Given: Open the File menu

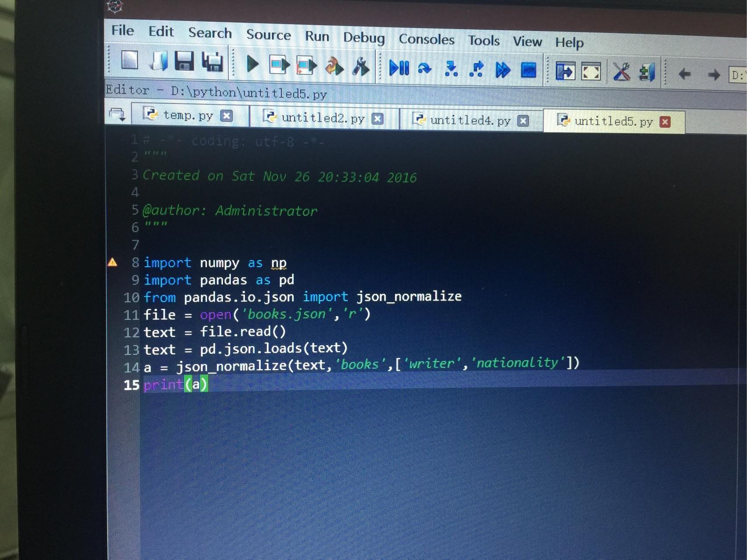Looking at the screenshot, I should pos(123,30).
